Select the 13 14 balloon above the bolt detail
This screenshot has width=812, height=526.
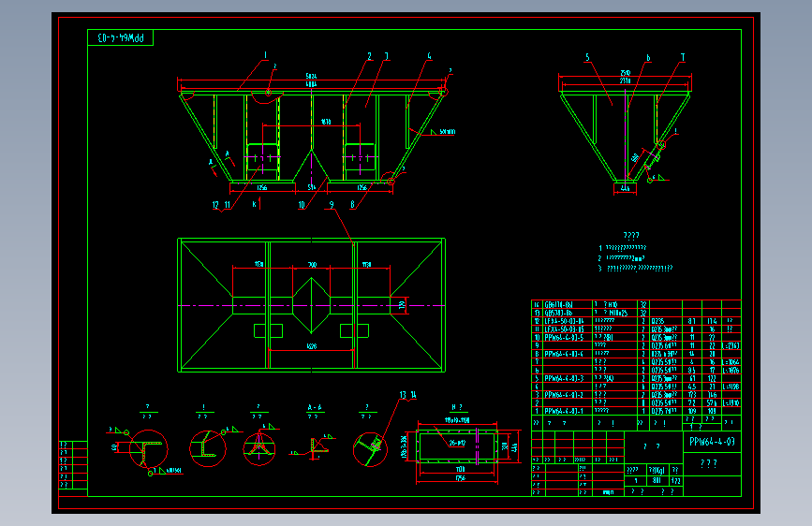(x=407, y=395)
